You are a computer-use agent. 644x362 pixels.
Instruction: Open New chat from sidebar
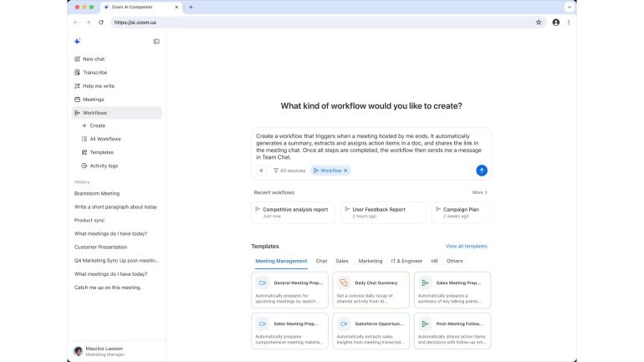[x=94, y=59]
